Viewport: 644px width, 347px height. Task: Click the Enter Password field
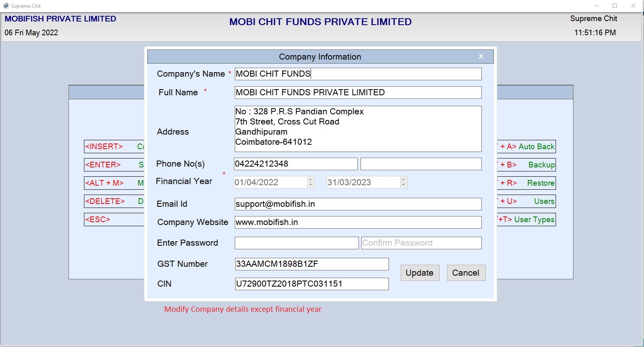coord(296,242)
